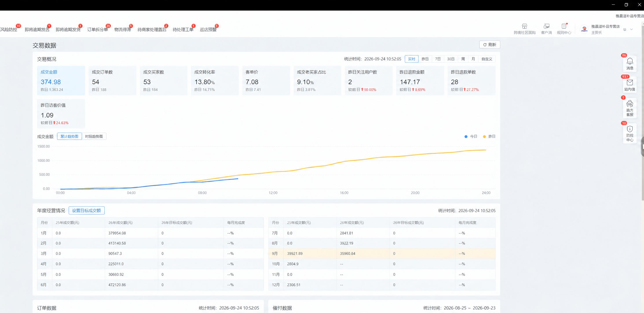Select the 客单价 metric card
Image resolution: width=644 pixels, height=313 pixels.
[266, 80]
